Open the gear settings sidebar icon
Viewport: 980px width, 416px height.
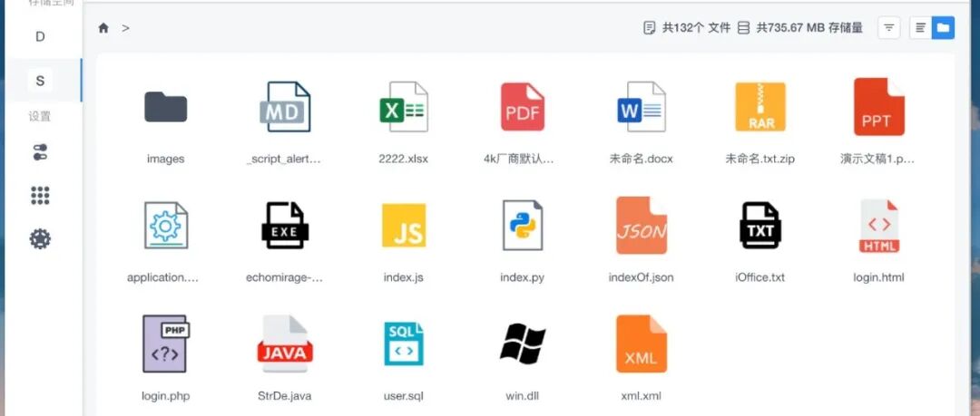(40, 238)
